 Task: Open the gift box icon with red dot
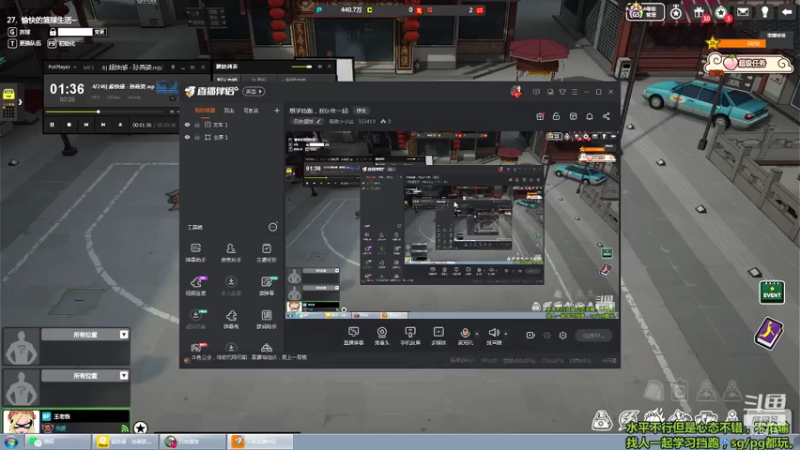540,116
